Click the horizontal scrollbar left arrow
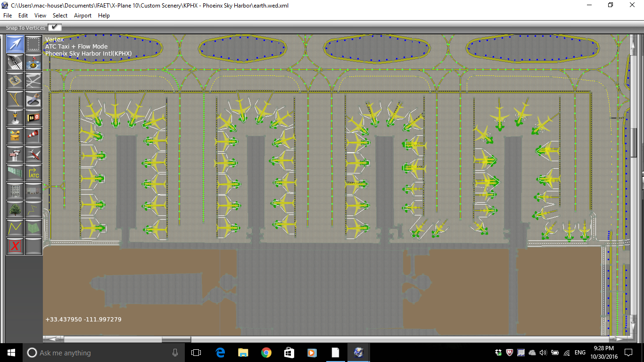 click(54, 339)
